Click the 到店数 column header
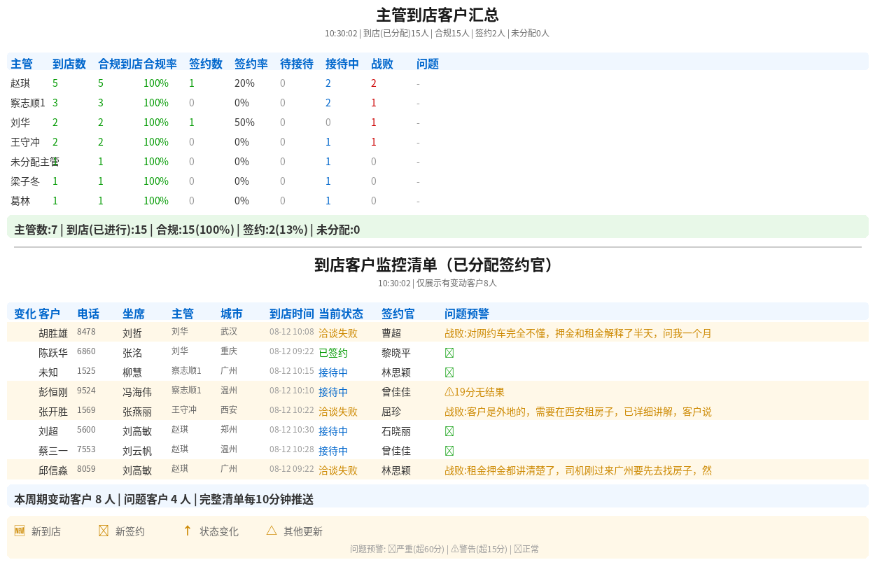875x588 pixels. (69, 64)
